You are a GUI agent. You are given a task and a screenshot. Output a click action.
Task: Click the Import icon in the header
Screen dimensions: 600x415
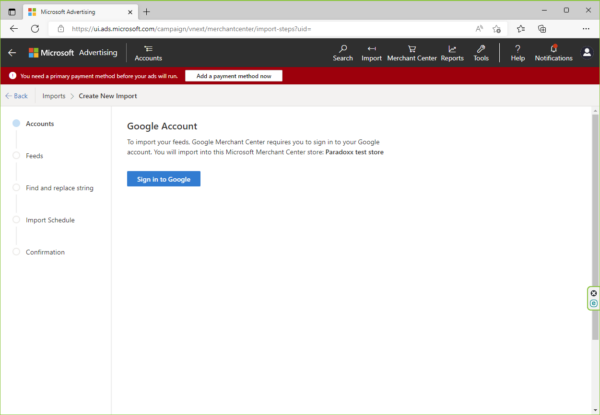coord(371,52)
